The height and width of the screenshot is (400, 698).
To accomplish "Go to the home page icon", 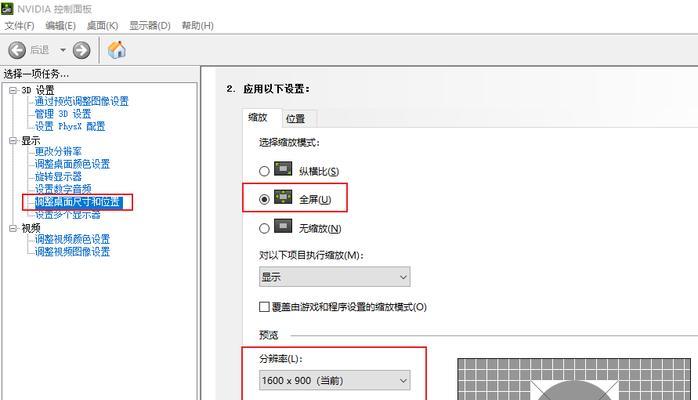I will pos(117,49).
